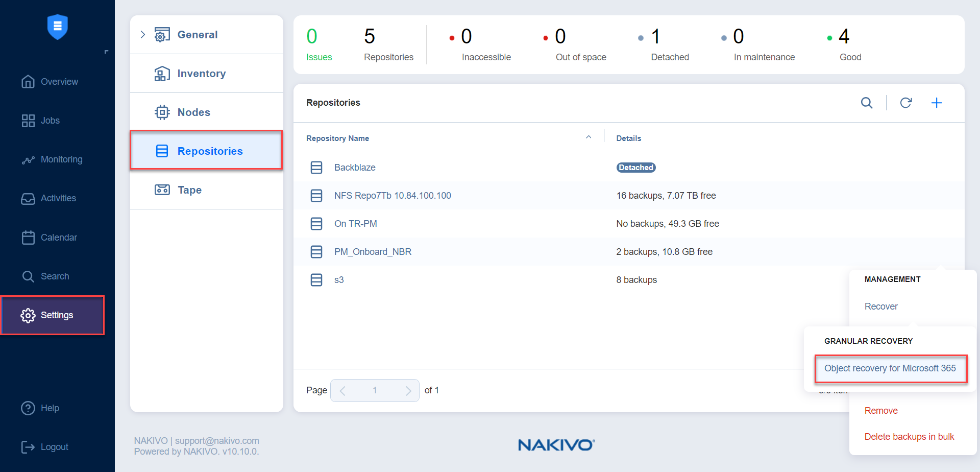Click the Repository Name column header
Screen dimensions: 980x472
coord(337,138)
